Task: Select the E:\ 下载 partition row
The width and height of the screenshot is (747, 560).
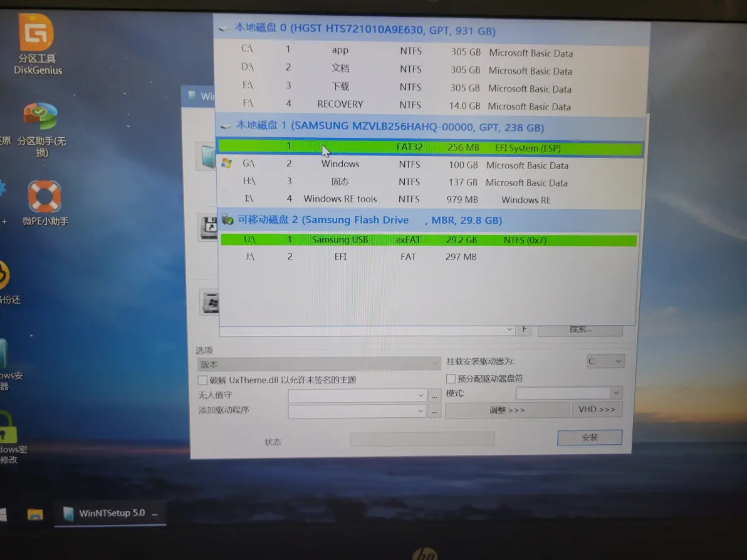Action: tap(431, 86)
